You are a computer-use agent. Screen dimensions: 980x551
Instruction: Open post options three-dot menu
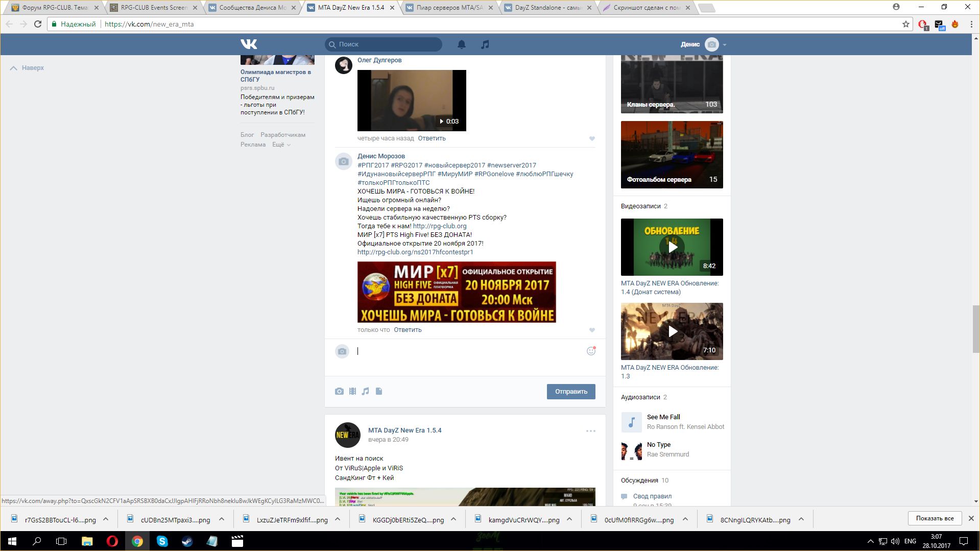(x=590, y=431)
